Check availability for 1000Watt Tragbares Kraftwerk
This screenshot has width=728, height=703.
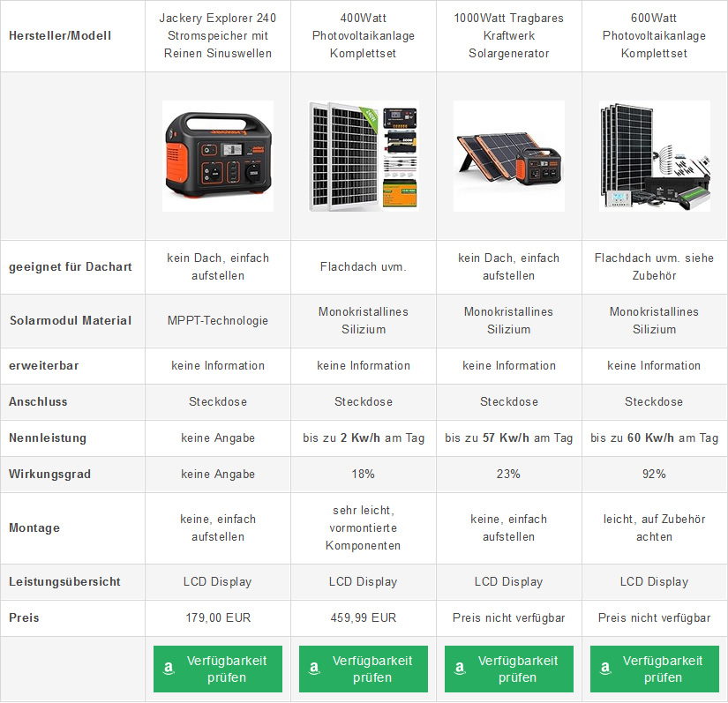(509, 669)
